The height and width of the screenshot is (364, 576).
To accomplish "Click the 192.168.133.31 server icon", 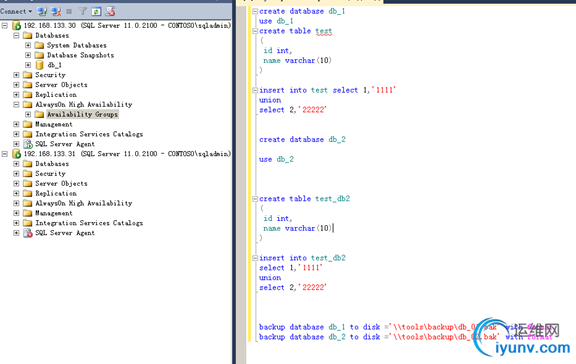I will coord(17,154).
